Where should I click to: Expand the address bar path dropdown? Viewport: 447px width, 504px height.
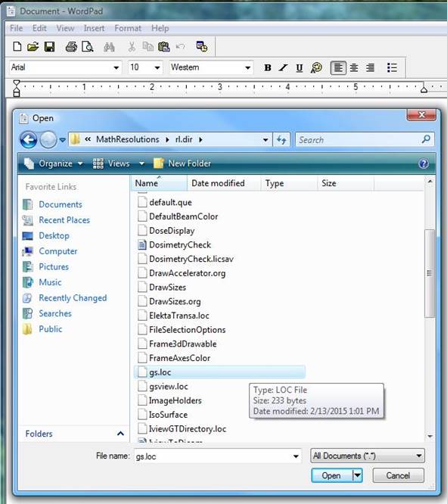click(x=265, y=140)
